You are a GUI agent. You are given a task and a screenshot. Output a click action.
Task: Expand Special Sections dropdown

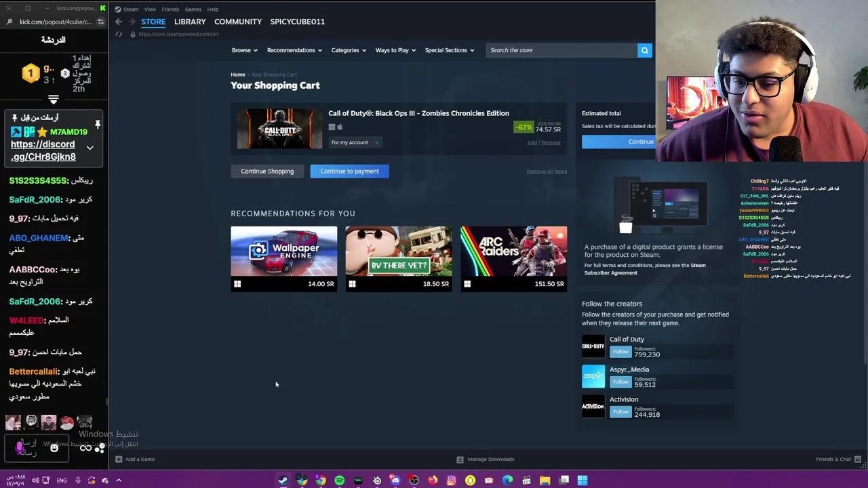(450, 50)
